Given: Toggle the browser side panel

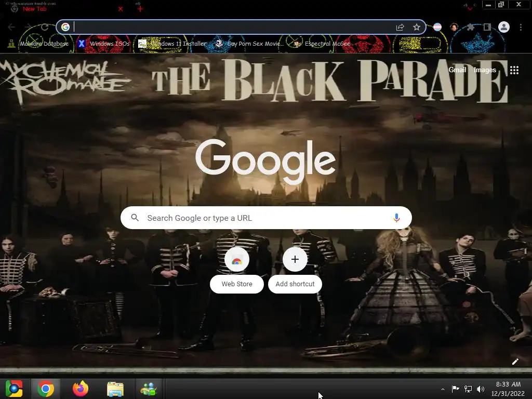Looking at the screenshot, I should [487, 27].
